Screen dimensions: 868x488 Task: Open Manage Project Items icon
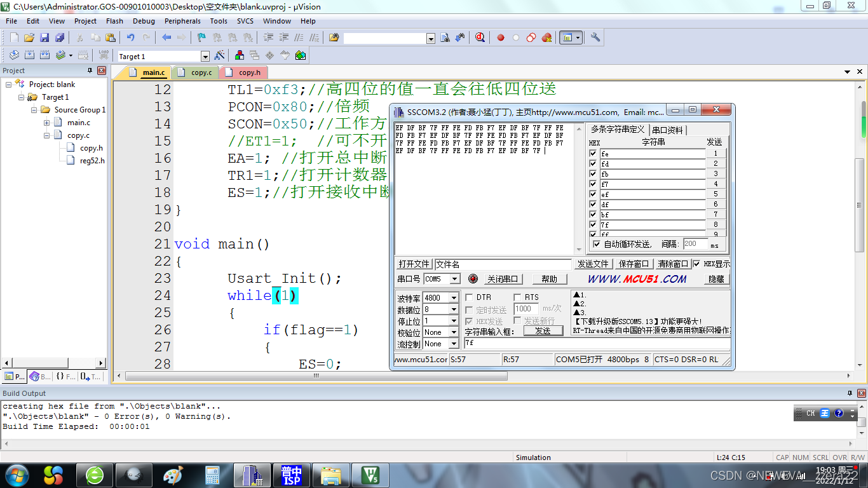240,55
